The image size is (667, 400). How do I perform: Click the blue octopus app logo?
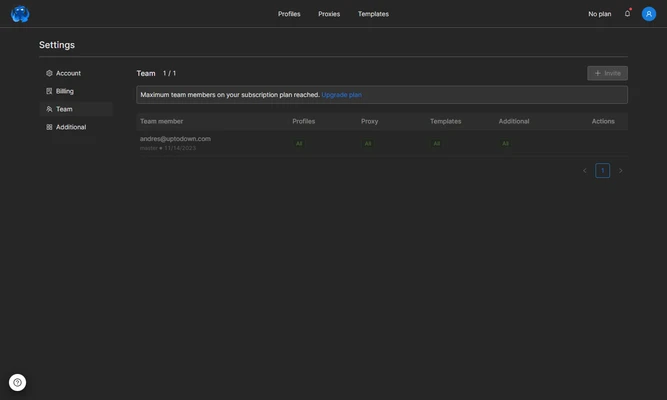click(20, 14)
